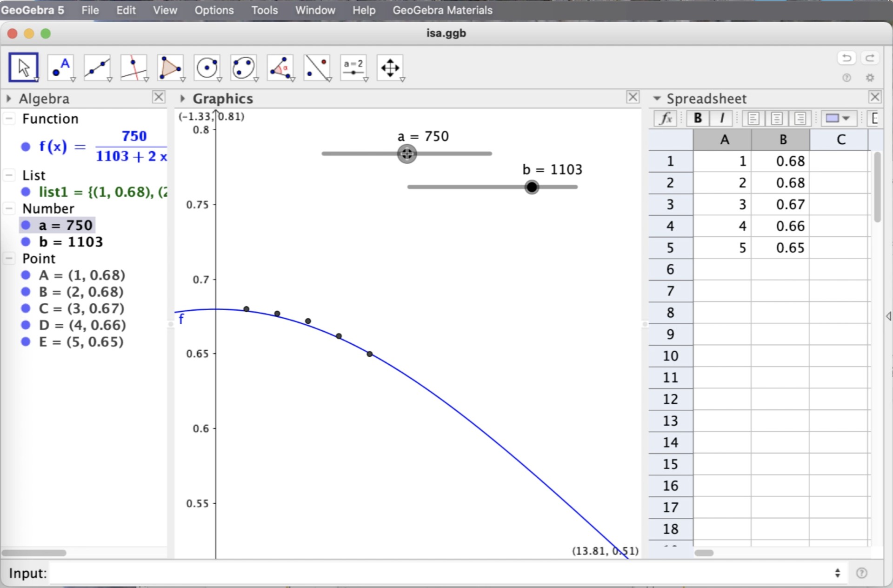
Task: Choose the Slider a=2 tool
Action: (353, 68)
